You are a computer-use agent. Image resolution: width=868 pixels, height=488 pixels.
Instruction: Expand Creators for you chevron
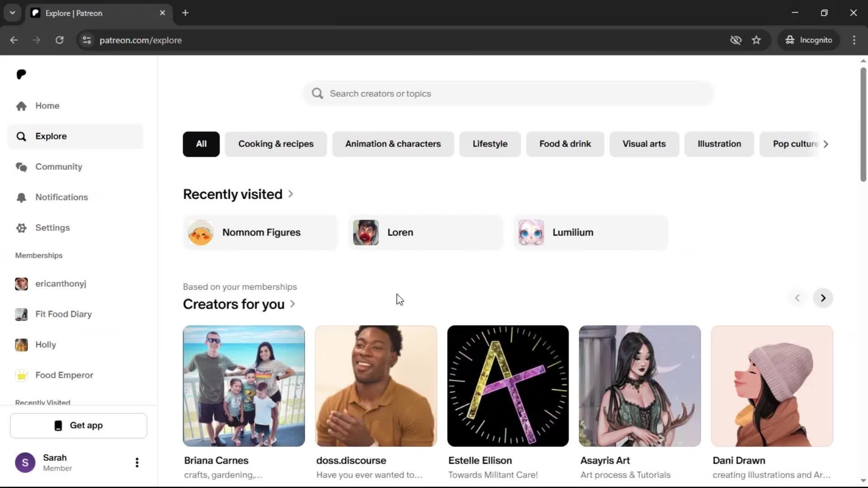click(x=292, y=304)
